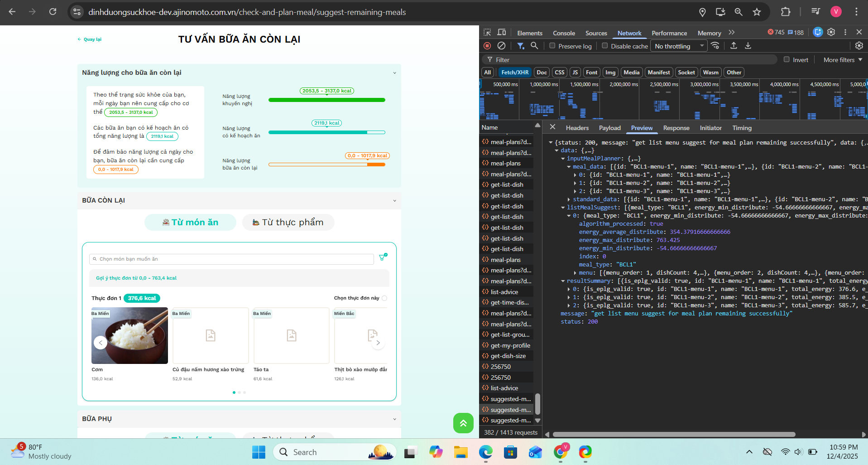Toggle the Invert filter checkbox
This screenshot has width=868, height=465.
pos(786,59)
